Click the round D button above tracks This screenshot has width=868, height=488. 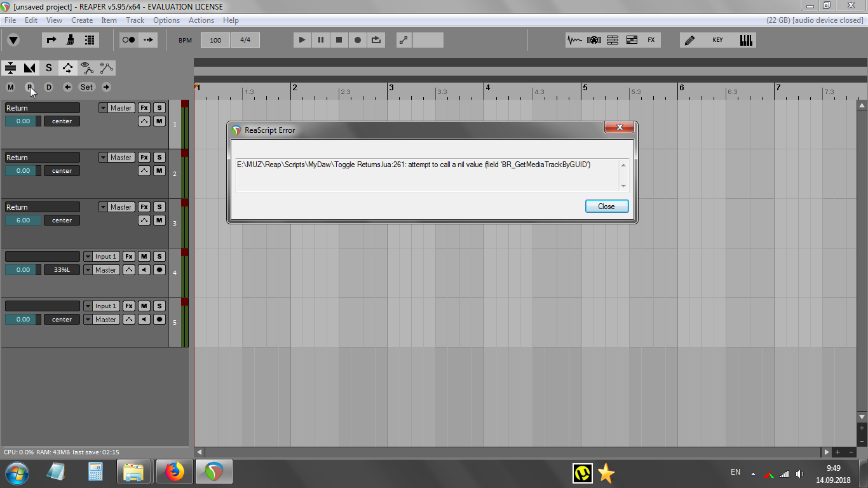pyautogui.click(x=48, y=87)
